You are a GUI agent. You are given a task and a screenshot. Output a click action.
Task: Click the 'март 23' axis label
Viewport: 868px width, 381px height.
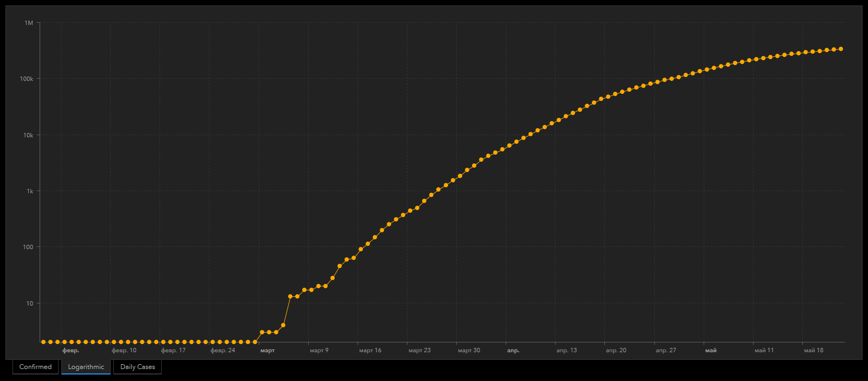419,351
